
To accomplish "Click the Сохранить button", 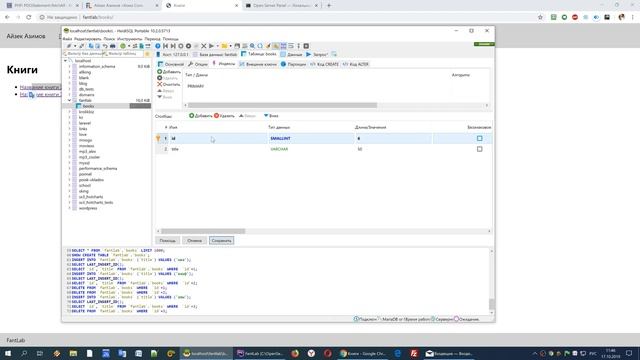I will click(x=221, y=240).
